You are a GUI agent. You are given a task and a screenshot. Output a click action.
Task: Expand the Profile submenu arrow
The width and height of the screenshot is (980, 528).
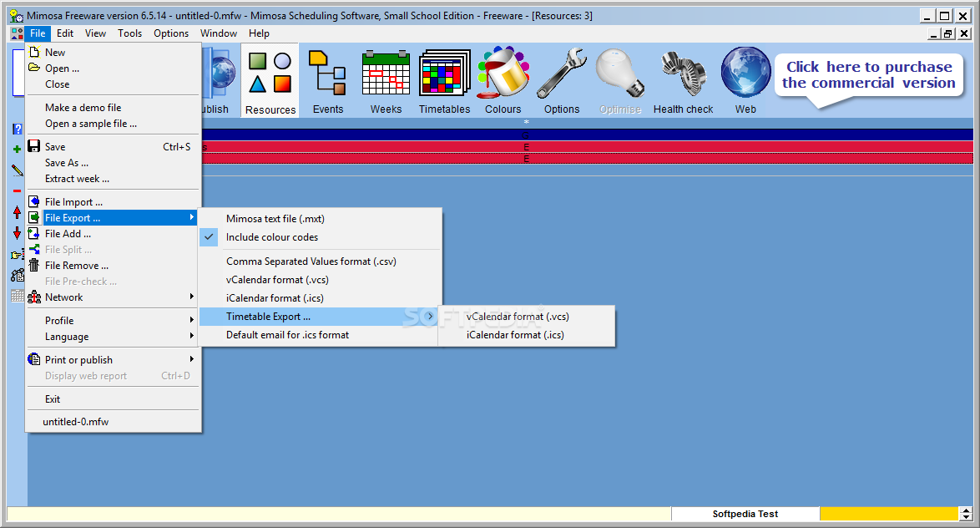pyautogui.click(x=191, y=320)
